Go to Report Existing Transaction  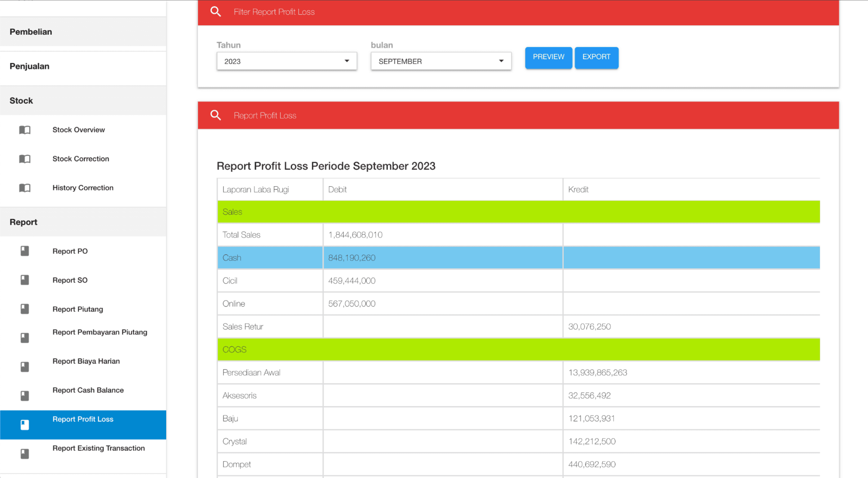[83, 454]
